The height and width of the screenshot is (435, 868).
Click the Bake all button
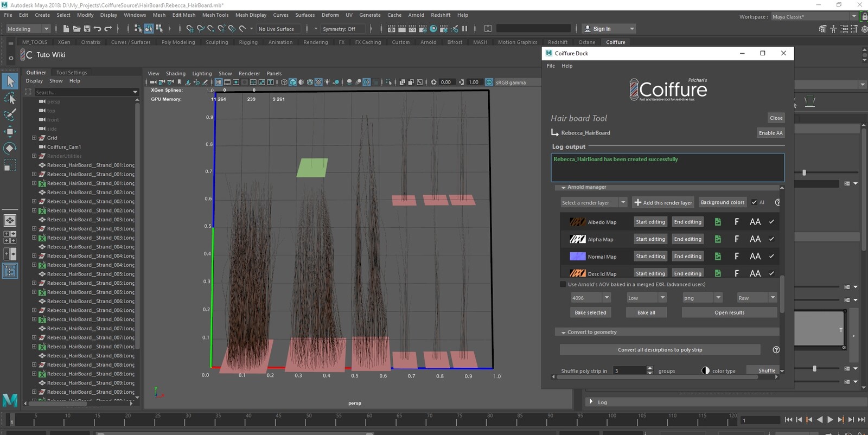tap(646, 312)
